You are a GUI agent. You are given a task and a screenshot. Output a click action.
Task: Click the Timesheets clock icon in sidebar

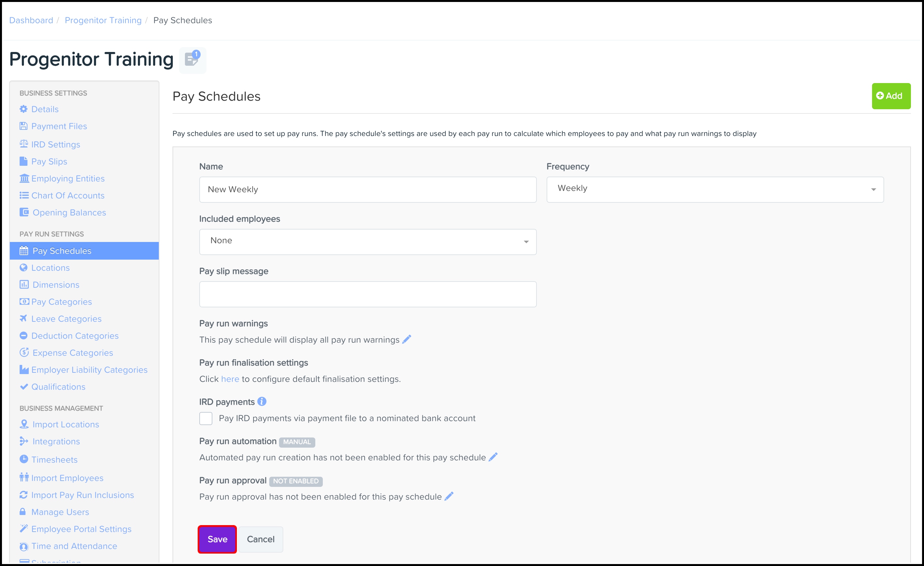pos(24,459)
